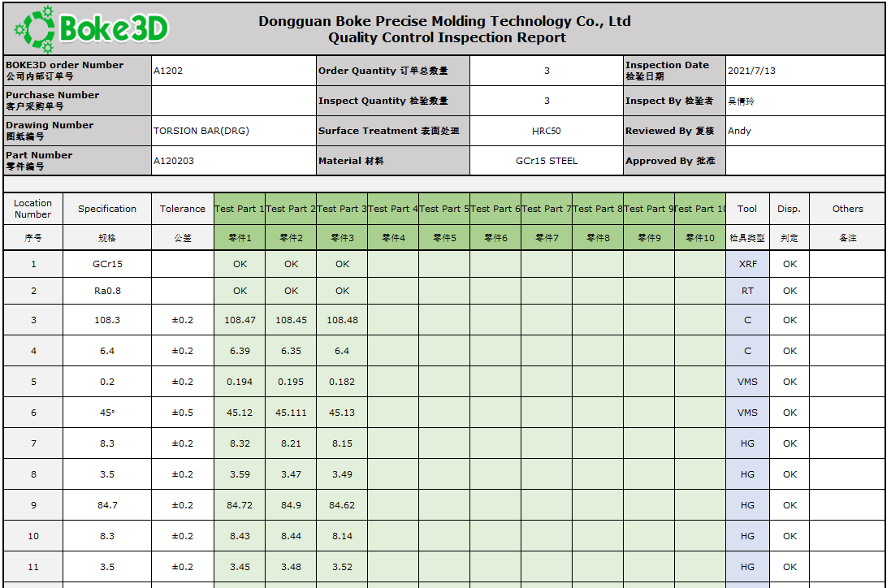The image size is (891, 588).
Task: Select measurement 8.21
Action: coord(291,443)
